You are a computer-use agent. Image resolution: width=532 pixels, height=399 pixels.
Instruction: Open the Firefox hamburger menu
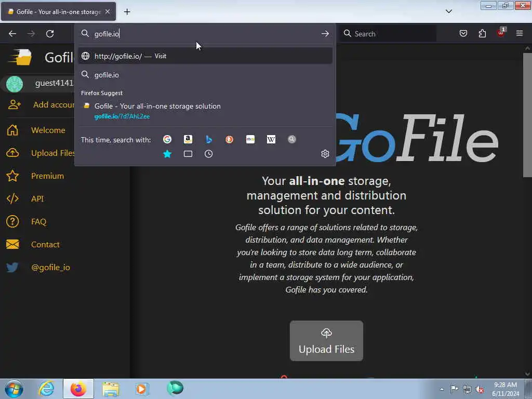point(520,33)
